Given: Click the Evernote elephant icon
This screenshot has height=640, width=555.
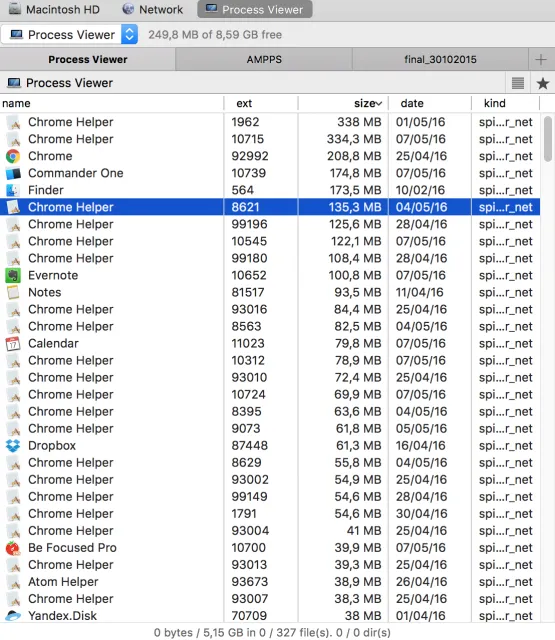Looking at the screenshot, I should pyautogui.click(x=13, y=276).
